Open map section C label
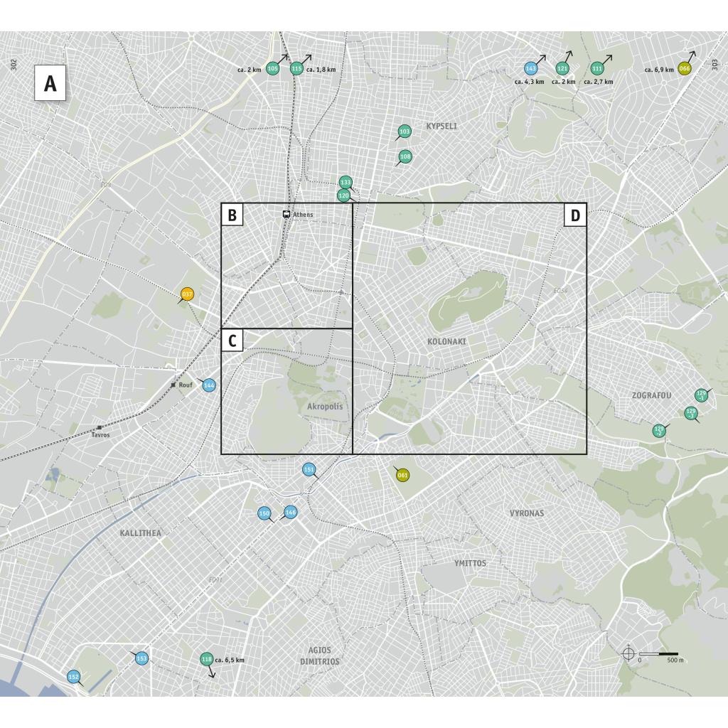Image resolution: width=728 pixels, height=728 pixels. tap(232, 341)
